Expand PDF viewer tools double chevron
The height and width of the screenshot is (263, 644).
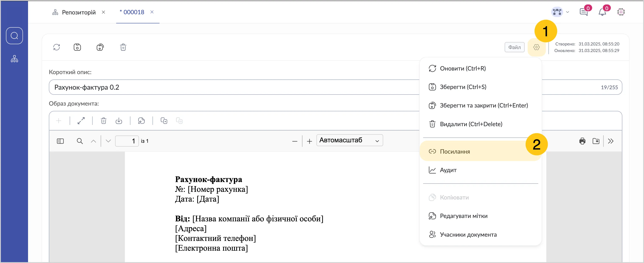pos(610,141)
